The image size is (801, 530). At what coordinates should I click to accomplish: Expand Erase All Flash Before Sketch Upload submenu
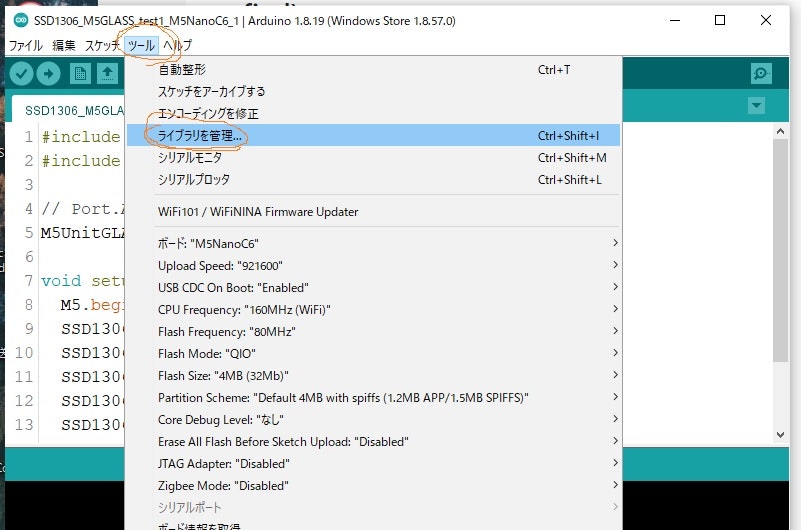(x=373, y=441)
